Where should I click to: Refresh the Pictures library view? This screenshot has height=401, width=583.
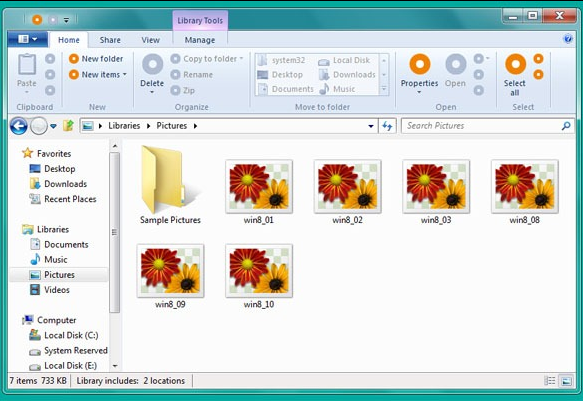pos(387,126)
